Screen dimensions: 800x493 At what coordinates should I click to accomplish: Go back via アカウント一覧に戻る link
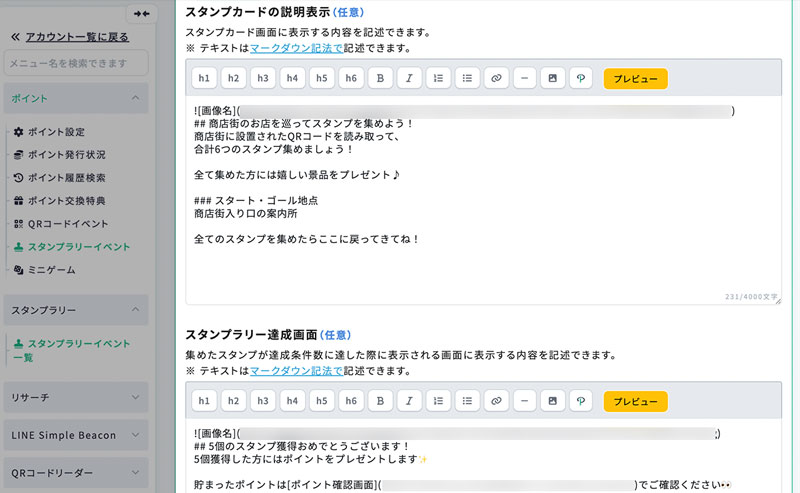click(76, 37)
